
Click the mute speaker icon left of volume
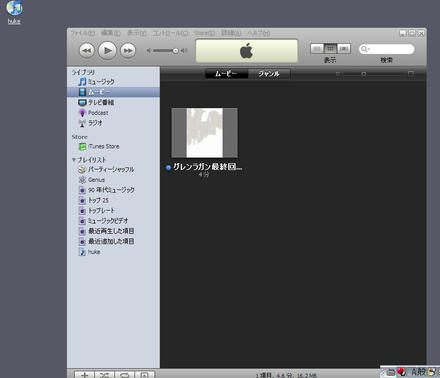coord(149,51)
